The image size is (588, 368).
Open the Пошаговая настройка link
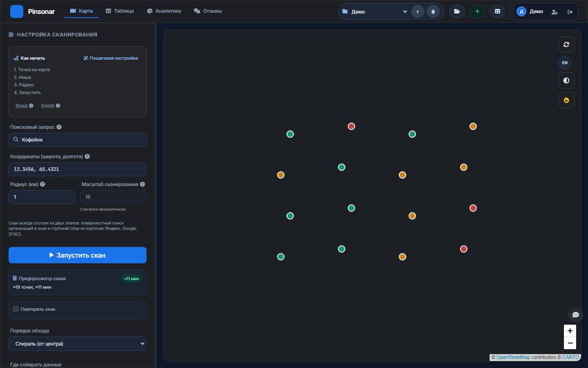[111, 58]
